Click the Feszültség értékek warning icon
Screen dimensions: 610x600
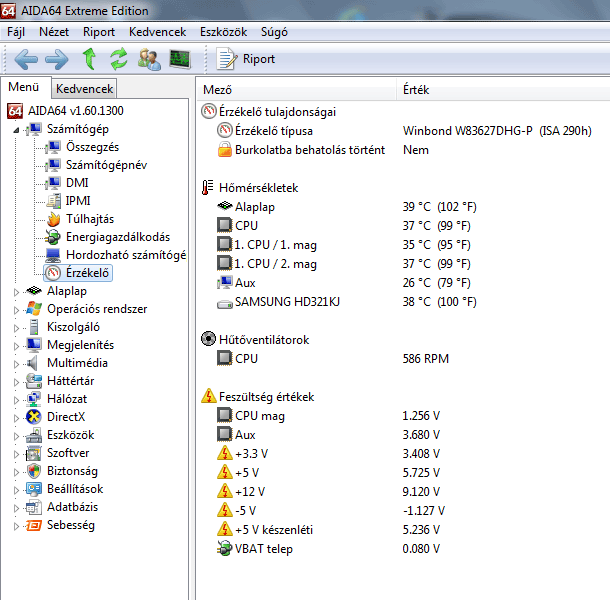pos(209,396)
